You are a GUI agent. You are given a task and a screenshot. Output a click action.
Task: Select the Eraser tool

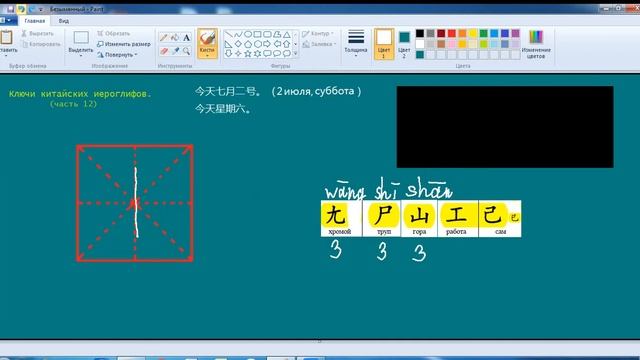164,51
